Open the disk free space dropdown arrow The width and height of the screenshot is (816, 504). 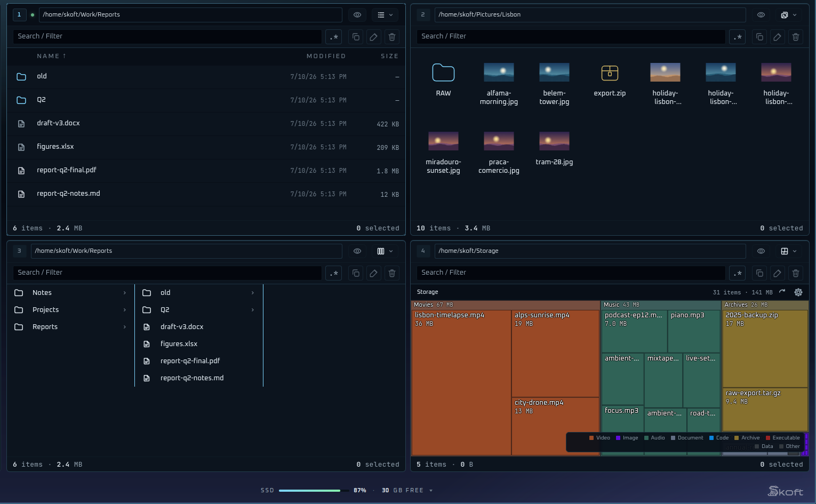tap(431, 491)
